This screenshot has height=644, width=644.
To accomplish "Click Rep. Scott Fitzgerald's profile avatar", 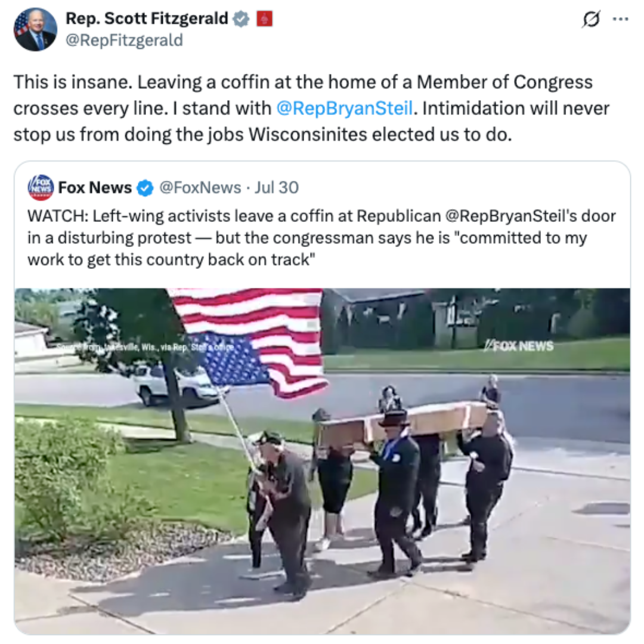I will [x=35, y=30].
